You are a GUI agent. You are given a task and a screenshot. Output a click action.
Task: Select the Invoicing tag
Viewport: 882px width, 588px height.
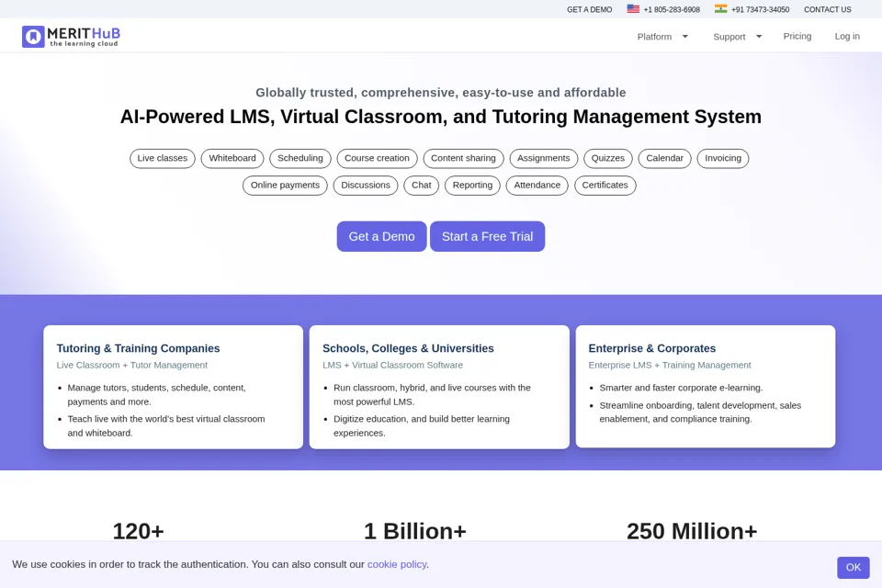point(723,159)
